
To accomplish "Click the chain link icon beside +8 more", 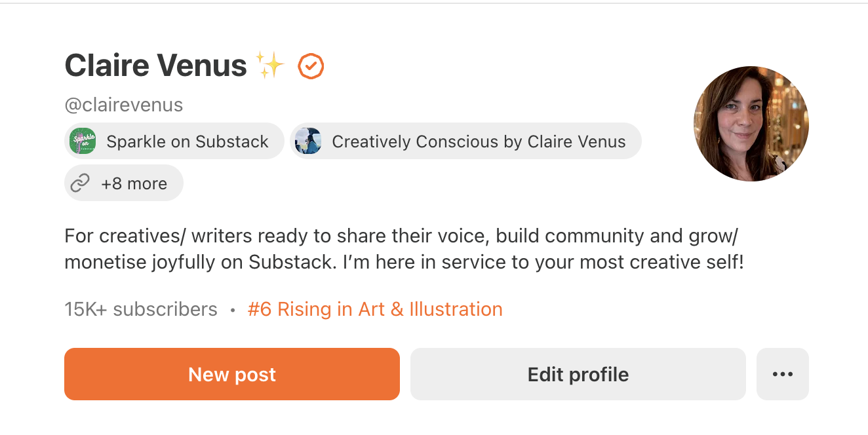I will pyautogui.click(x=81, y=183).
